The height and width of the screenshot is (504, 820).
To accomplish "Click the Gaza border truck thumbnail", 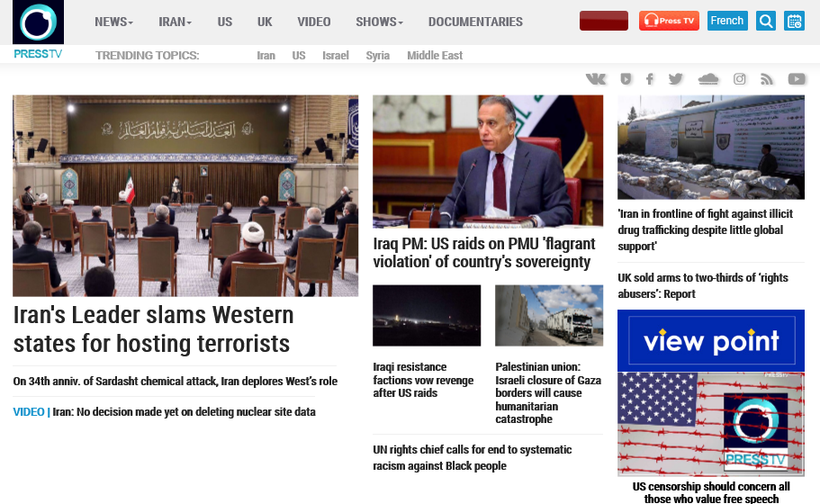I will point(549,315).
